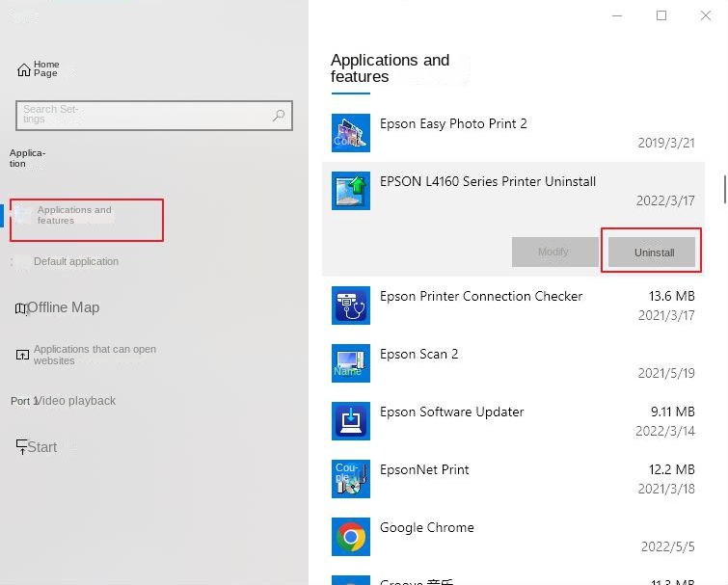Click the Epson Easy Photo Print 2 icon
The width and height of the screenshot is (728, 585).
[350, 132]
